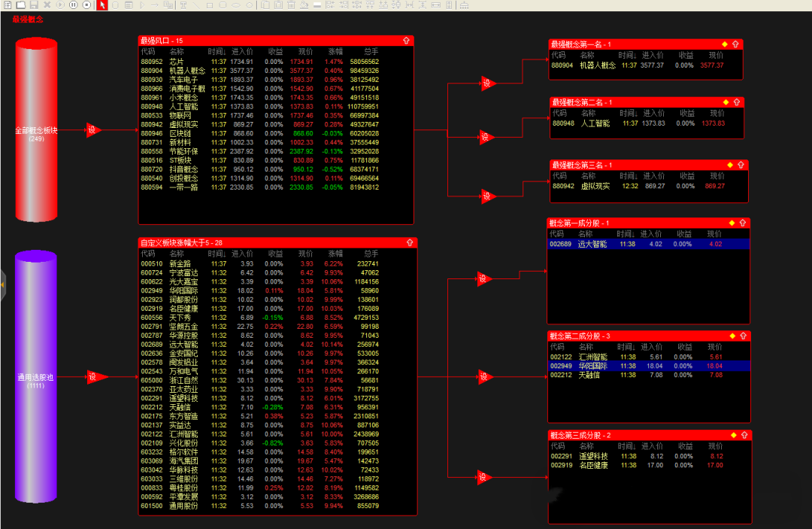Collapse the 最强风口 panel with its up arrow

407,41
